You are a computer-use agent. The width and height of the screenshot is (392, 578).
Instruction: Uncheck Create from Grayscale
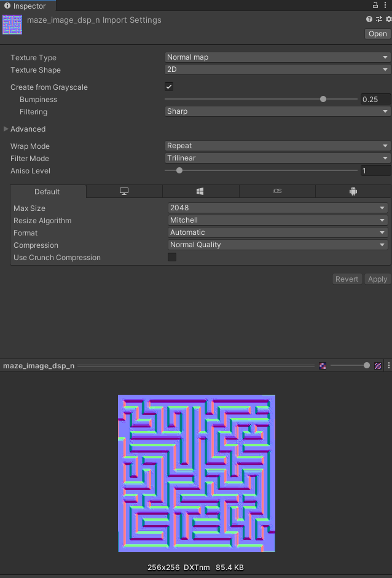[x=169, y=87]
